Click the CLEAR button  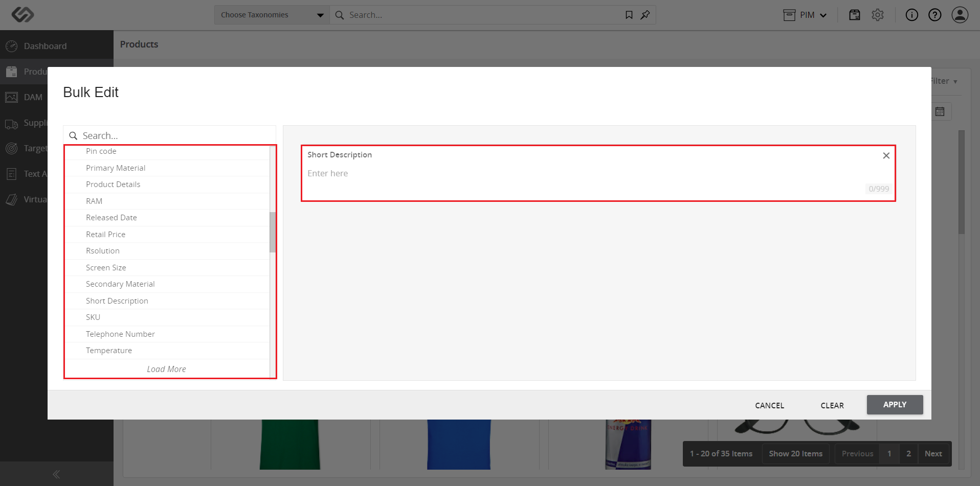tap(832, 405)
